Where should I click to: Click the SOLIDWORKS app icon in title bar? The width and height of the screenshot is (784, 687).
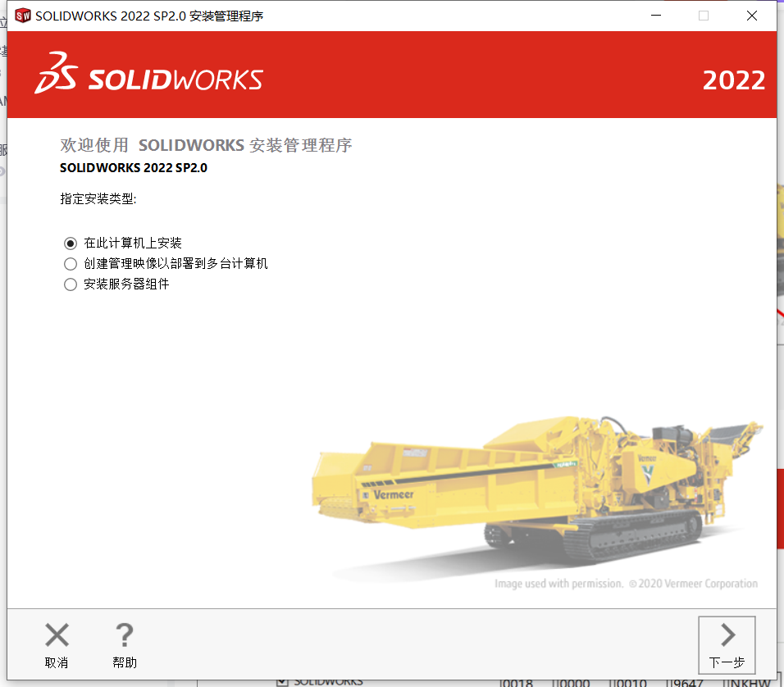[22, 16]
